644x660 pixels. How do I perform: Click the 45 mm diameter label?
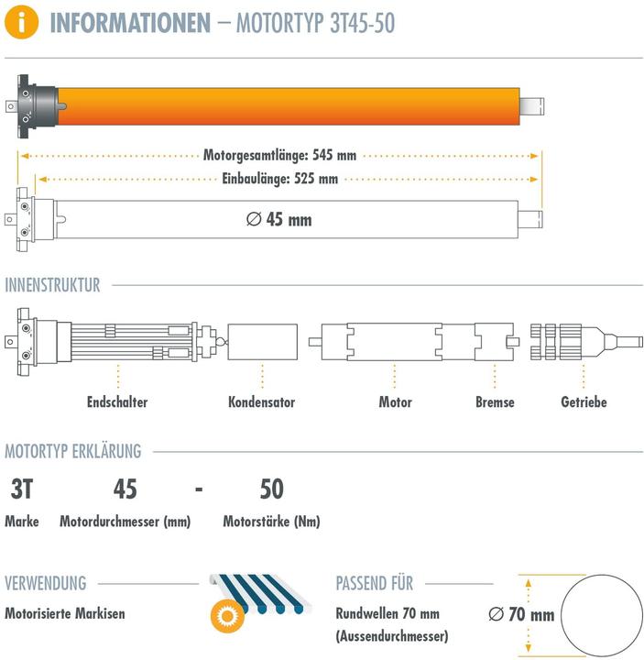(278, 219)
